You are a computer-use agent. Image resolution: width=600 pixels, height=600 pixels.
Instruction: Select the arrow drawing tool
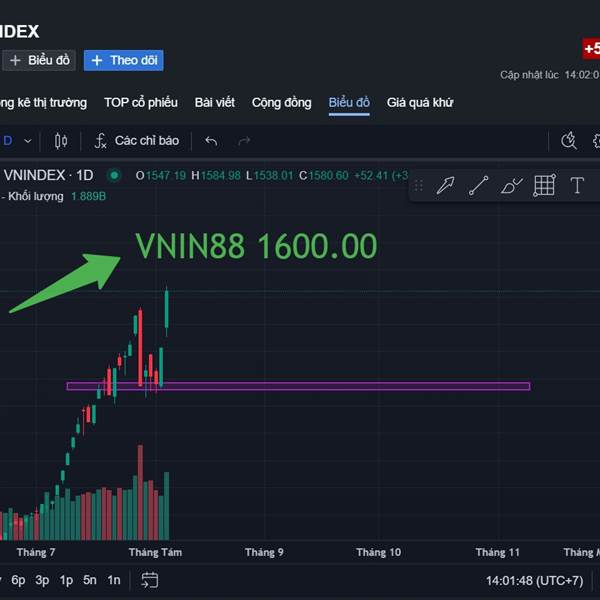pos(445,186)
